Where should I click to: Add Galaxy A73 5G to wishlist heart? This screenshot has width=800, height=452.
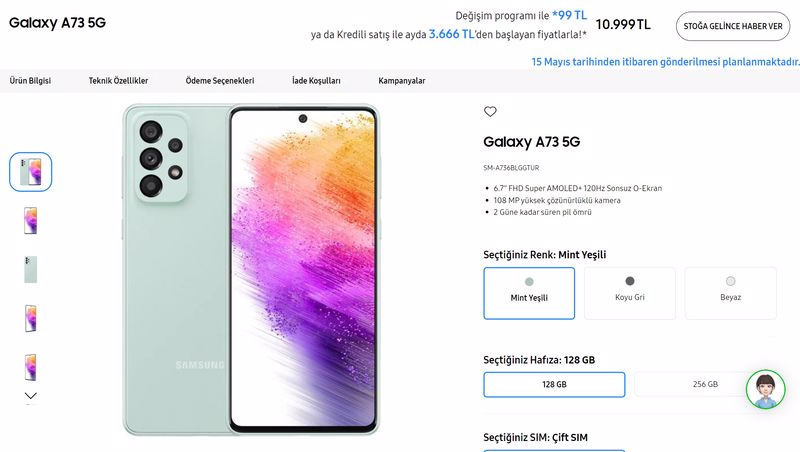(490, 111)
